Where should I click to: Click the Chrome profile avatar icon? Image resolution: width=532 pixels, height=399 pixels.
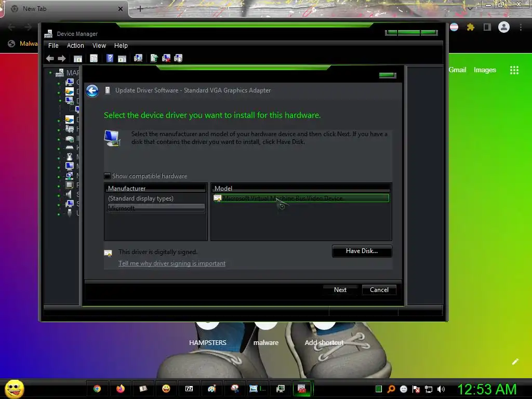tap(504, 27)
